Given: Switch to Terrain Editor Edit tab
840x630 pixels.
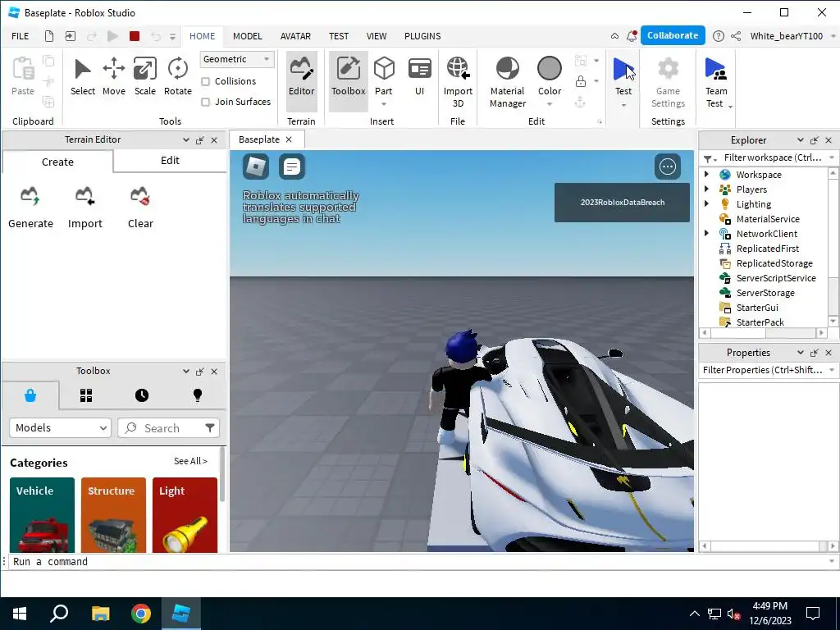Looking at the screenshot, I should [x=170, y=161].
